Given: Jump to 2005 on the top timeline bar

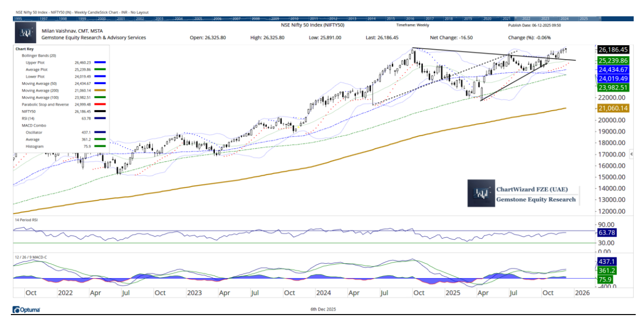Looking at the screenshot, I should (198, 19).
